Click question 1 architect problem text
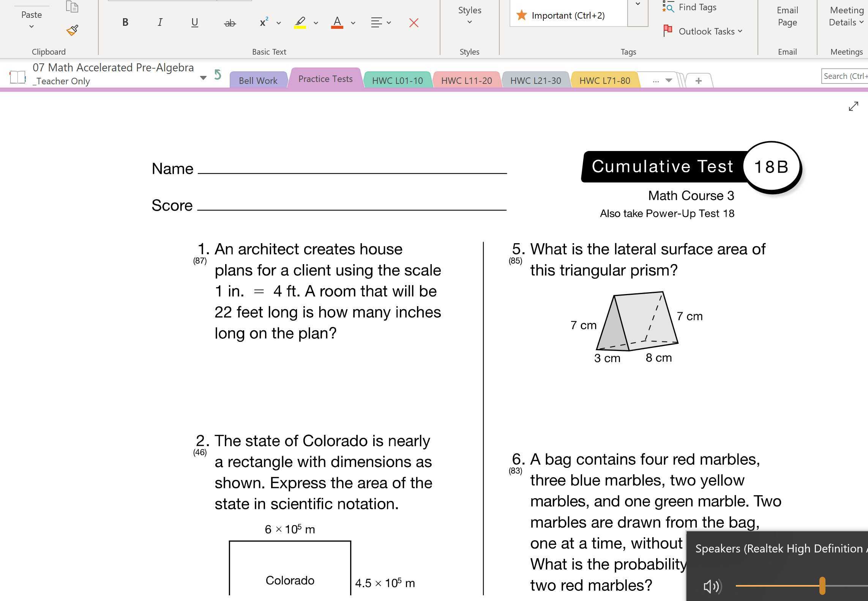Viewport: 868px width, 601px height. point(328,291)
